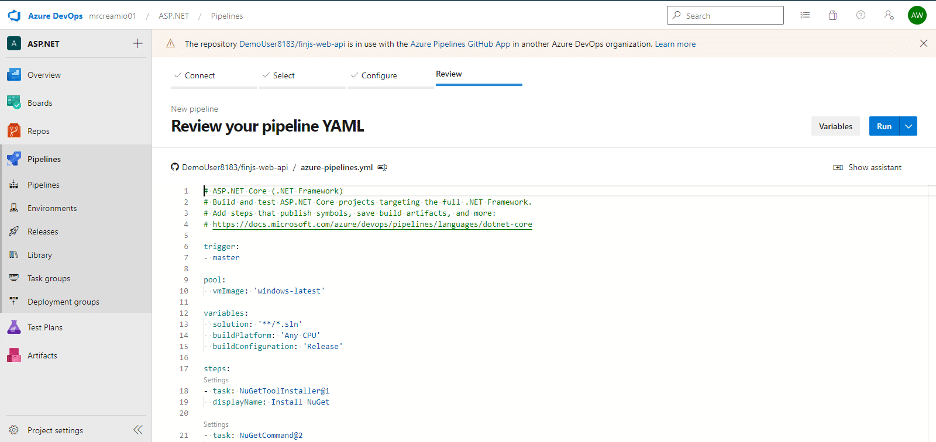Click the azure-pipelines.yml file name
The height and width of the screenshot is (442, 936).
(x=337, y=167)
